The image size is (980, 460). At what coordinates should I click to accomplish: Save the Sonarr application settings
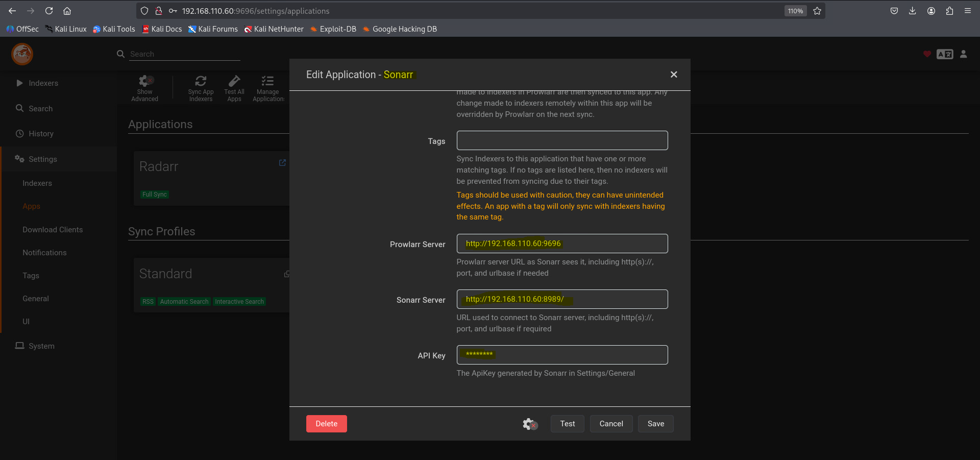[655, 424]
